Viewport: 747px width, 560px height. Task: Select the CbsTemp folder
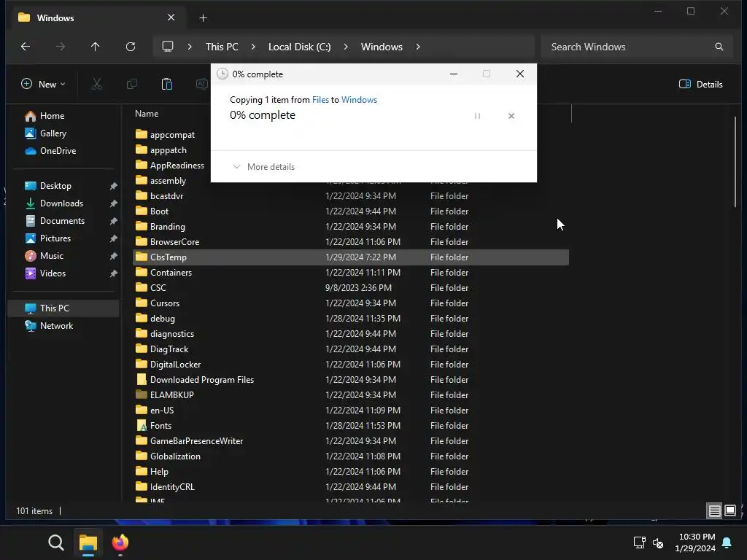pos(351,257)
